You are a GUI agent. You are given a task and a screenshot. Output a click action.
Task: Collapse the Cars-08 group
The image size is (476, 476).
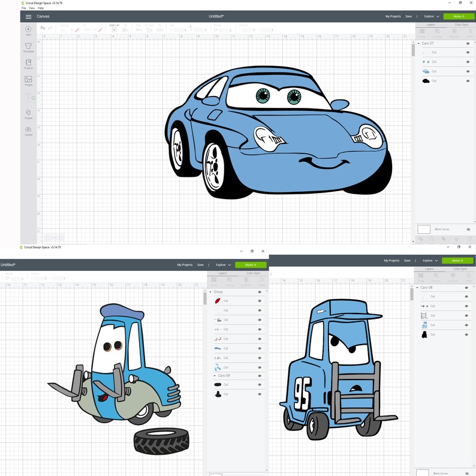(x=417, y=288)
